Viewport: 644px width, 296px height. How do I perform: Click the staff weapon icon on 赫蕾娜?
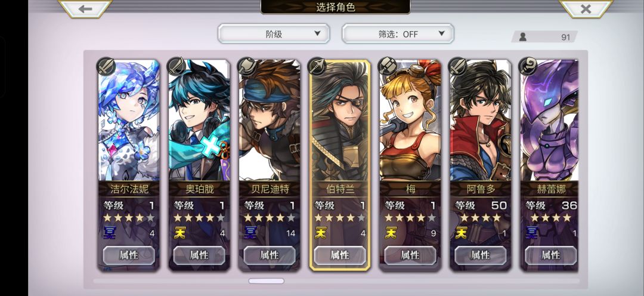click(x=528, y=66)
